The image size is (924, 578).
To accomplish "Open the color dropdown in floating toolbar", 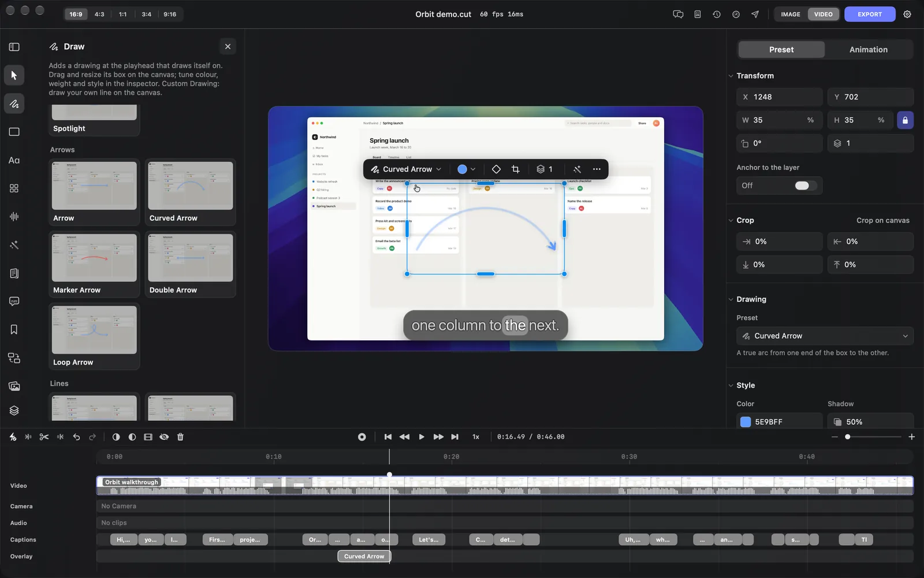I will [x=467, y=169].
